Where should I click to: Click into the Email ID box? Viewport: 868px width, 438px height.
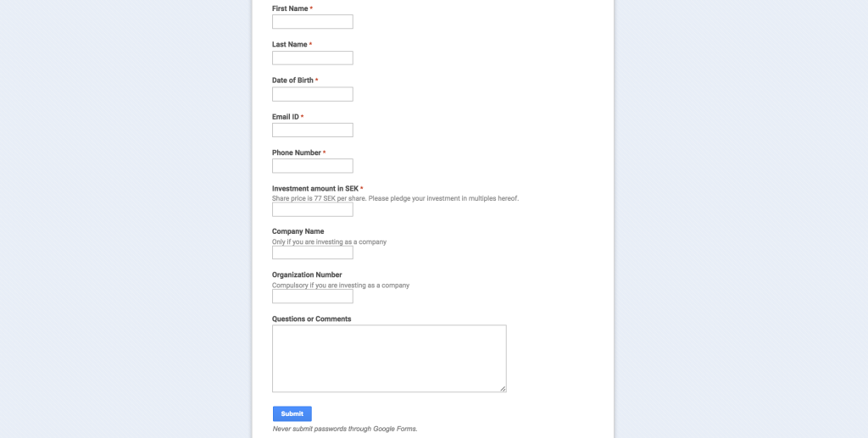[x=312, y=130]
